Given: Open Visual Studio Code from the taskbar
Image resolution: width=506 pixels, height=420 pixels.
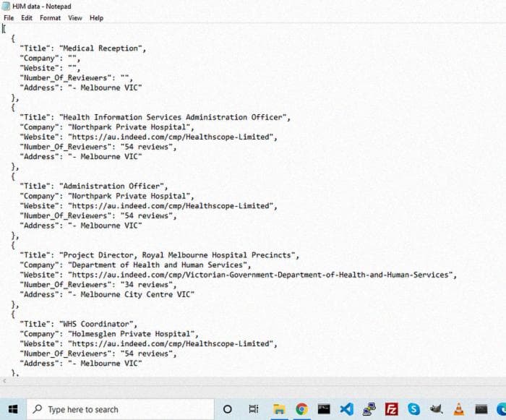Looking at the screenshot, I should pos(346,409).
